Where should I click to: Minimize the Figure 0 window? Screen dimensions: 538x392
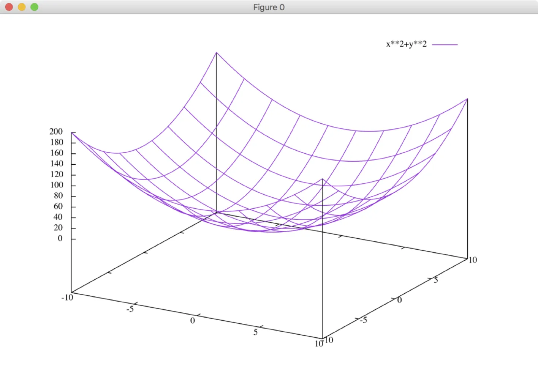[x=22, y=7]
